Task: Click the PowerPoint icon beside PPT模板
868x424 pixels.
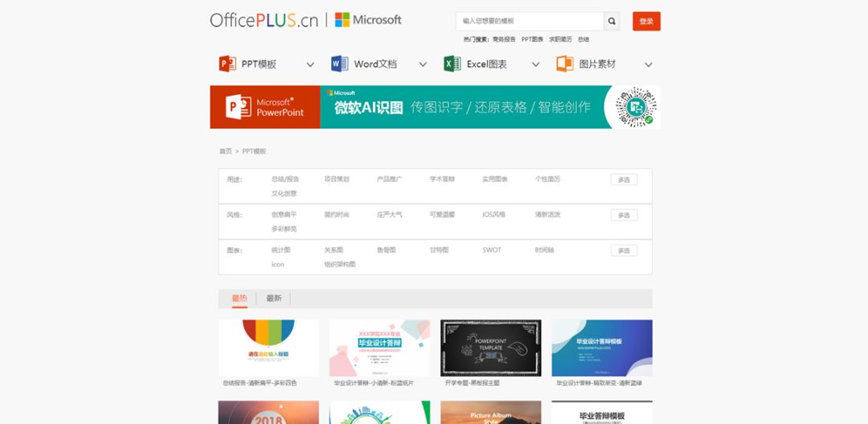Action: coord(227,64)
